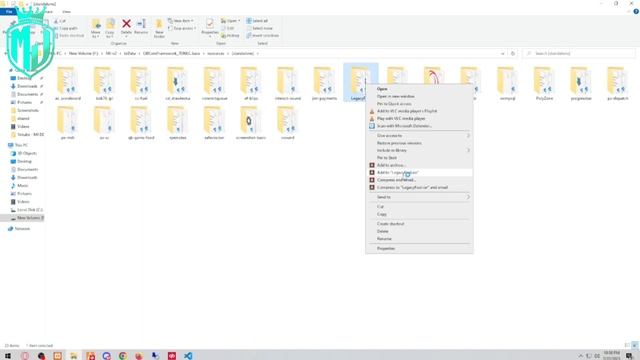Select the progressbar folder

pyautogui.click(x=581, y=83)
